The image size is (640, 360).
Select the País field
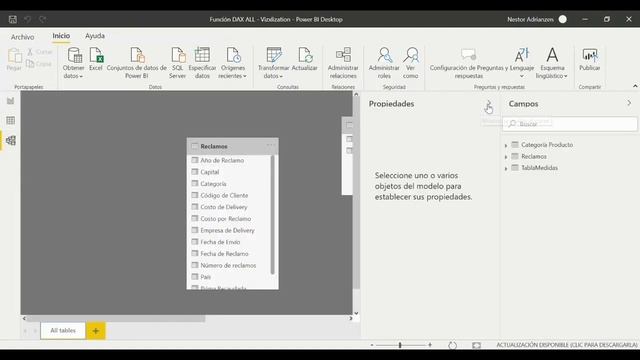click(205, 277)
